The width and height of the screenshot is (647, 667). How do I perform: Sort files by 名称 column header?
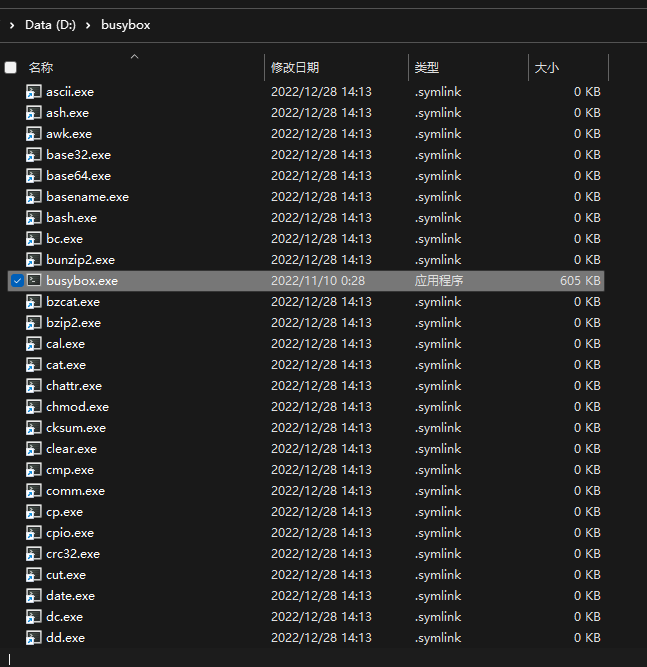pos(41,68)
